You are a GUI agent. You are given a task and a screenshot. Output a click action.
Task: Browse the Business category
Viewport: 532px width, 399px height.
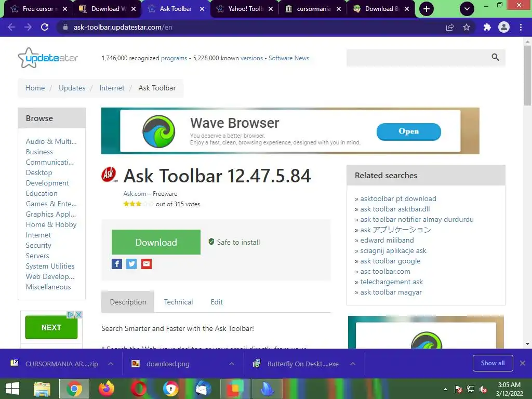(x=39, y=152)
